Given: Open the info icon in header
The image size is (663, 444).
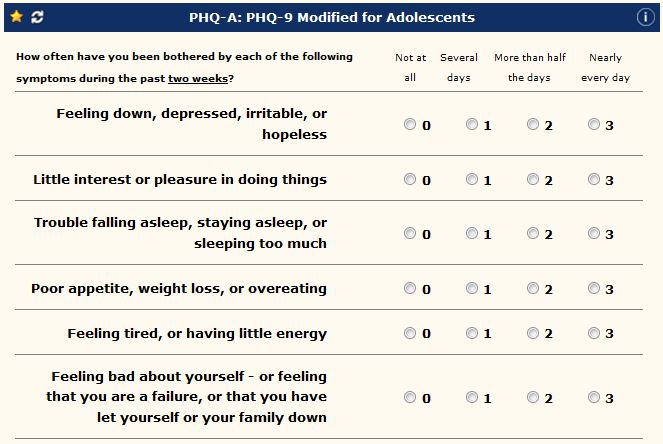Looking at the screenshot, I should point(645,17).
